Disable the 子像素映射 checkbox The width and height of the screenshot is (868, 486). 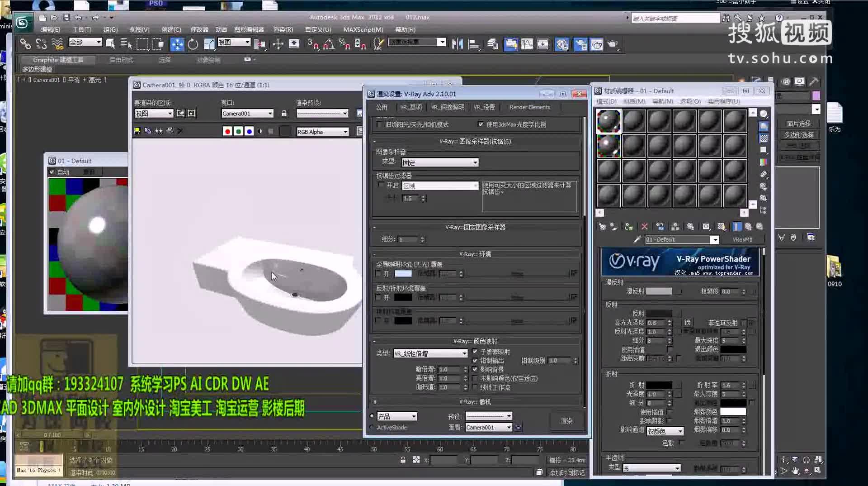coord(475,352)
